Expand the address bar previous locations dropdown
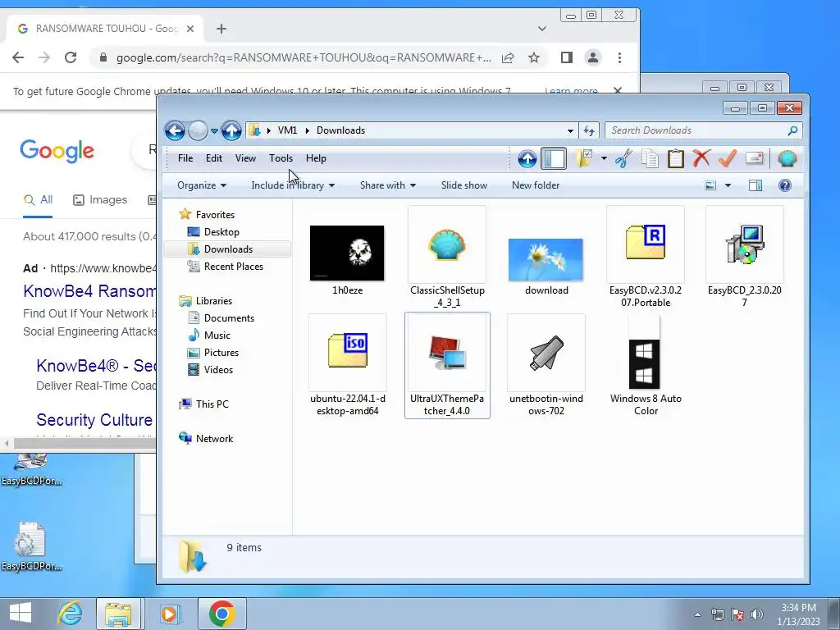This screenshot has height=630, width=840. click(x=571, y=130)
